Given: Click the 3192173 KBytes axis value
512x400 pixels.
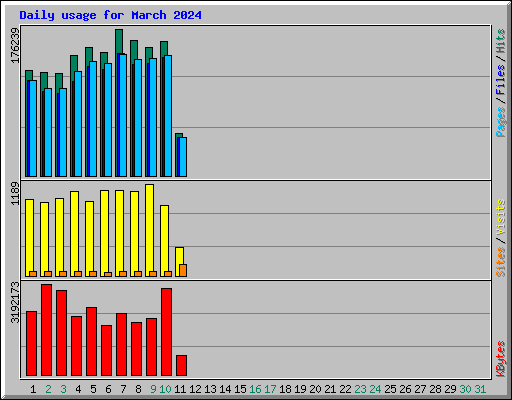Looking at the screenshot, I should click(15, 302).
